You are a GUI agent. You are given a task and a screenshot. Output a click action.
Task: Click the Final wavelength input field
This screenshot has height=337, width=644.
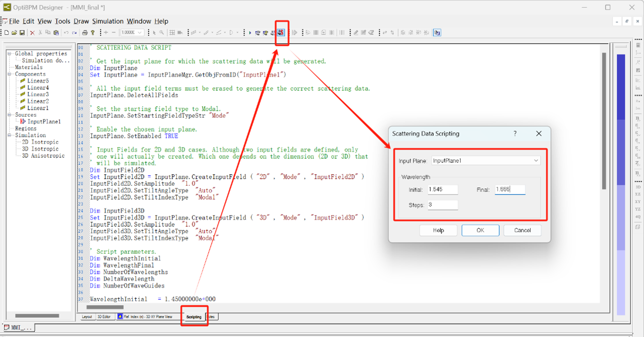tap(510, 189)
